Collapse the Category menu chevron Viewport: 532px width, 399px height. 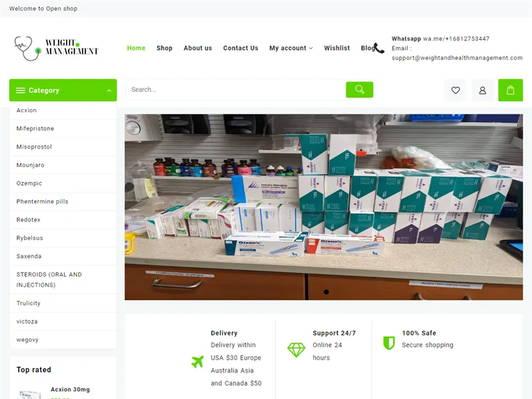(x=109, y=90)
